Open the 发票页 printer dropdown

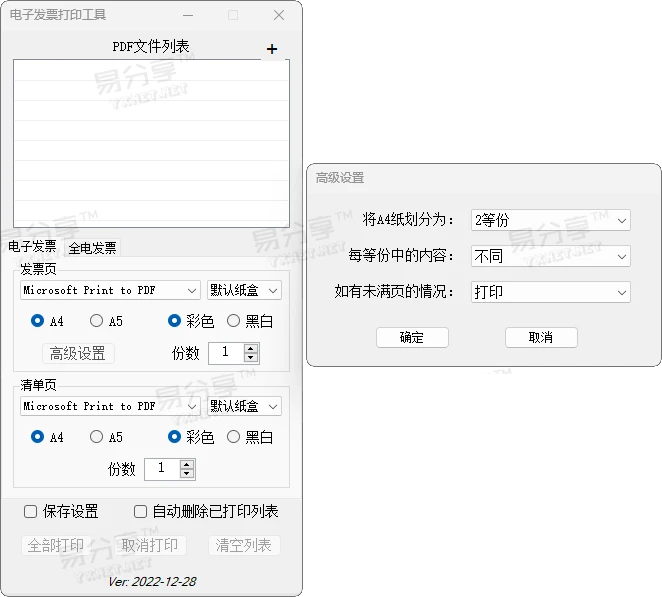click(x=110, y=290)
